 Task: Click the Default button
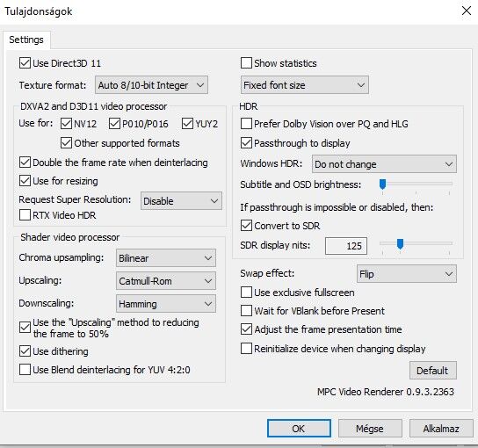pos(433,371)
